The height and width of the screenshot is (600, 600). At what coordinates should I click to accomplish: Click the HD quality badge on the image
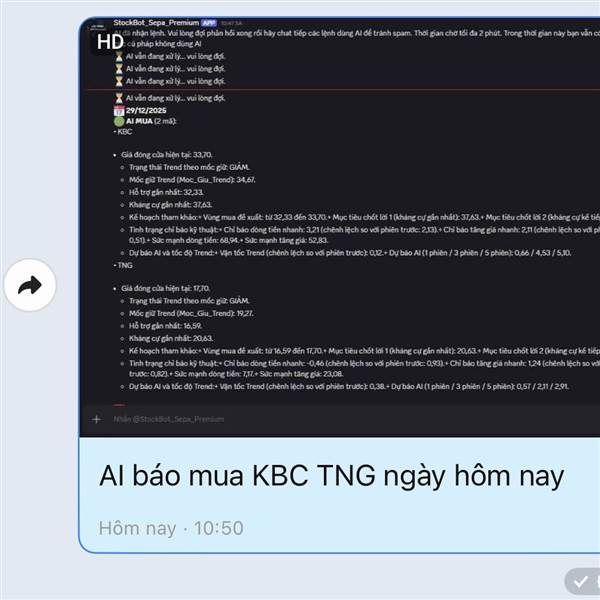[110, 42]
